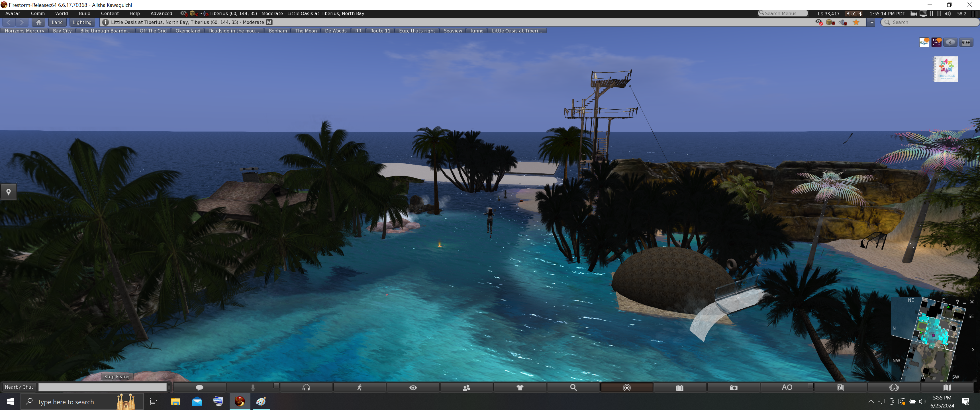Viewport: 980px width, 410px height.
Task: Open File Explorer from the taskbar
Action: [x=175, y=402]
